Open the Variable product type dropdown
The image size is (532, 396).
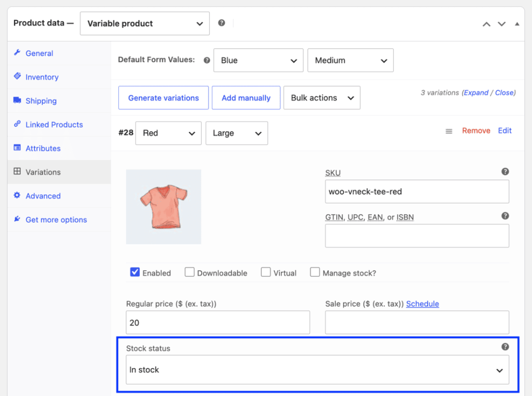[144, 23]
